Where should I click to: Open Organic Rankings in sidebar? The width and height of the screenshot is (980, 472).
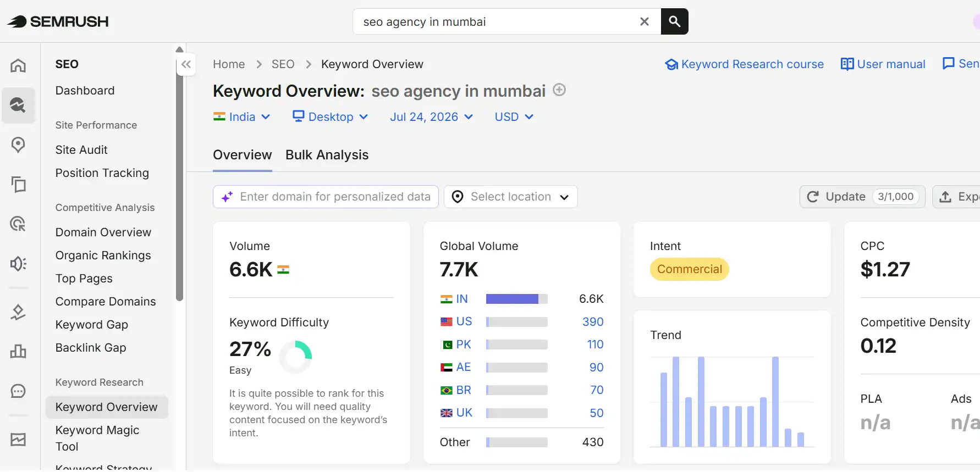click(103, 256)
